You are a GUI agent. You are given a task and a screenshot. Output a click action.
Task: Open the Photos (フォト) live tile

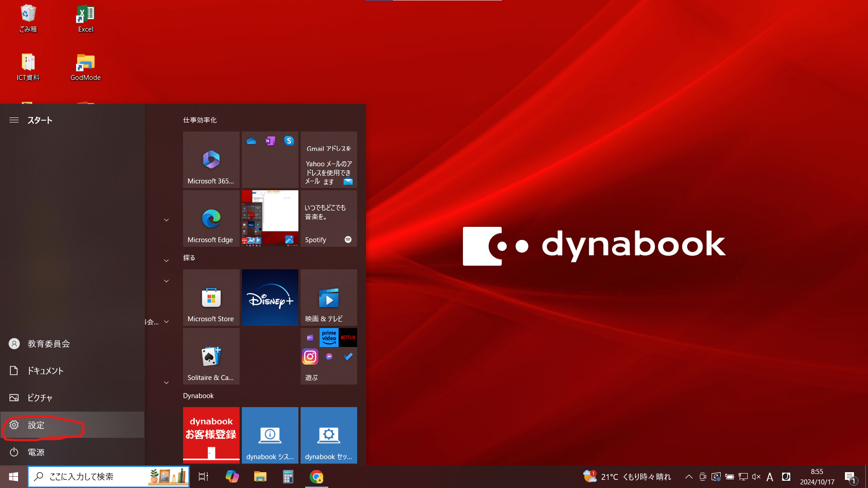pyautogui.click(x=270, y=218)
